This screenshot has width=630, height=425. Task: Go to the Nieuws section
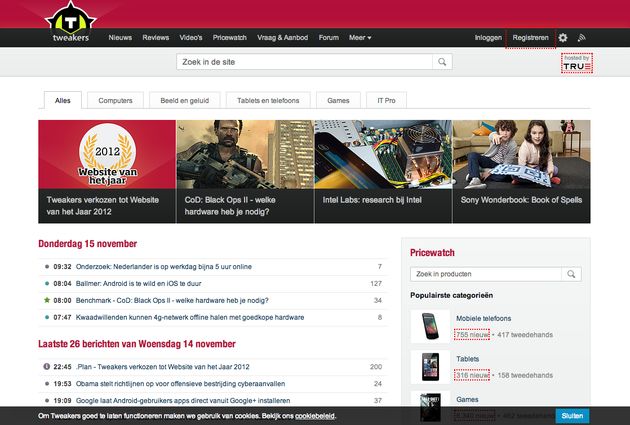(x=120, y=38)
